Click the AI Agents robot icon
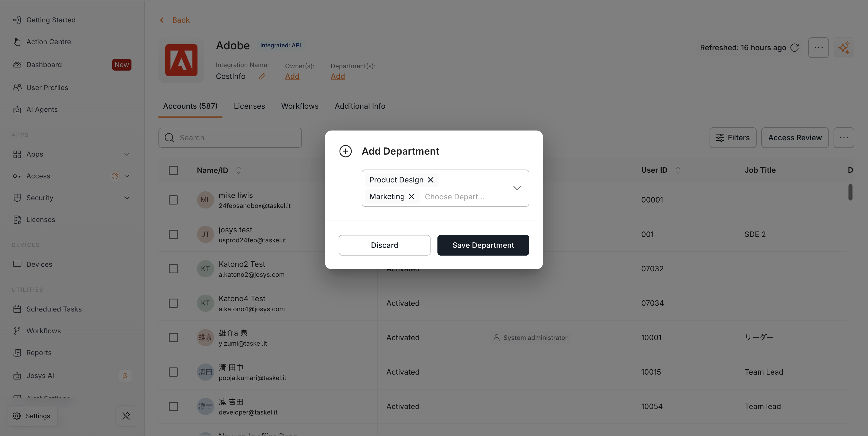This screenshot has width=868, height=436. (x=17, y=109)
